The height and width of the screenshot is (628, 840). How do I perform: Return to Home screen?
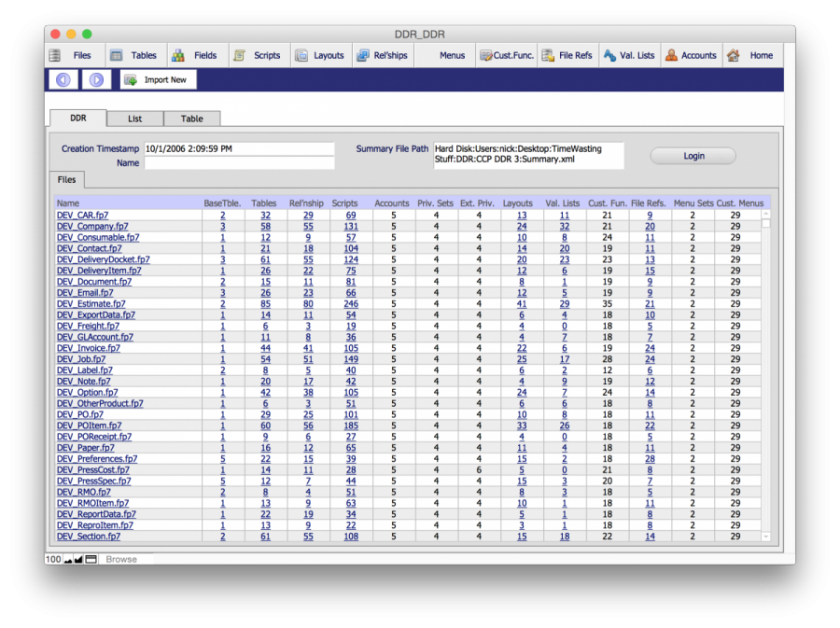coord(750,55)
